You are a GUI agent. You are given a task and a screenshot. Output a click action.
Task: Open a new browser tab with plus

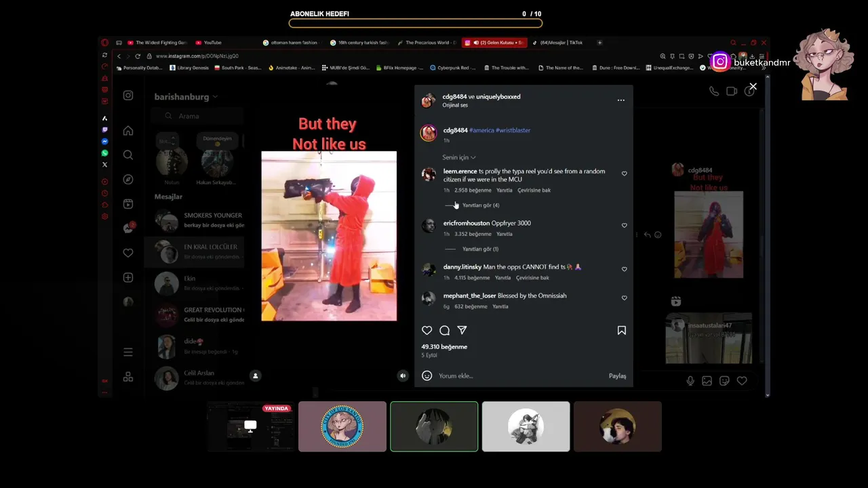click(599, 43)
